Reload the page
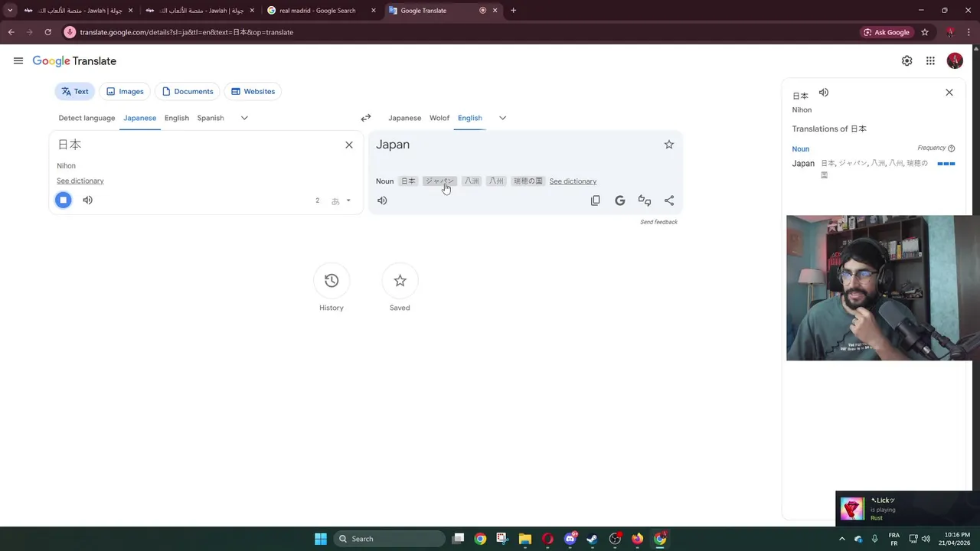This screenshot has height=551, width=980. pos(47,32)
